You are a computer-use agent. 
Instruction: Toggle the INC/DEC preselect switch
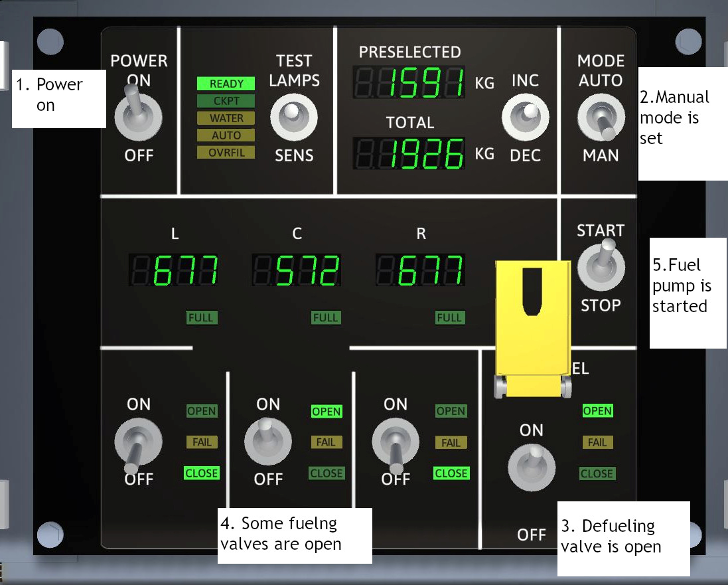tap(525, 118)
